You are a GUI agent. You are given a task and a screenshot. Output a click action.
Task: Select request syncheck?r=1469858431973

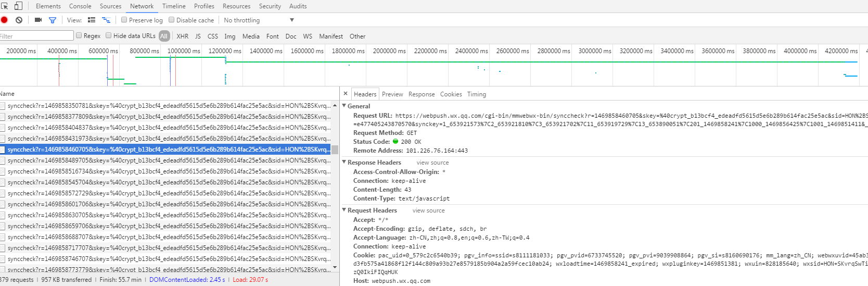pos(165,138)
